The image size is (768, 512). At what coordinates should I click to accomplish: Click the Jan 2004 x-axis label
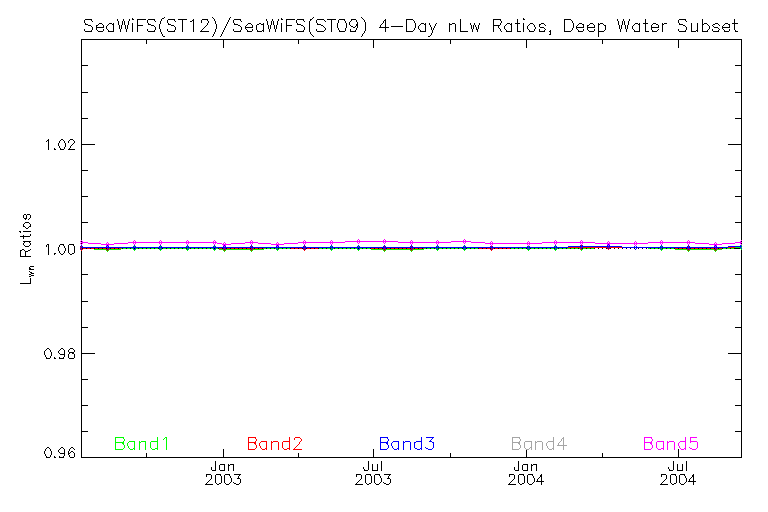click(x=526, y=473)
